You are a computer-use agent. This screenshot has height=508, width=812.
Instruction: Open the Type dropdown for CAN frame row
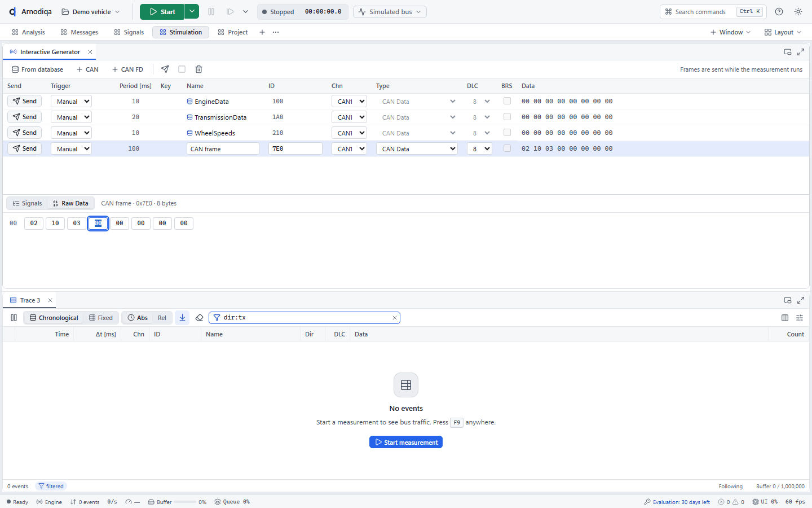417,149
